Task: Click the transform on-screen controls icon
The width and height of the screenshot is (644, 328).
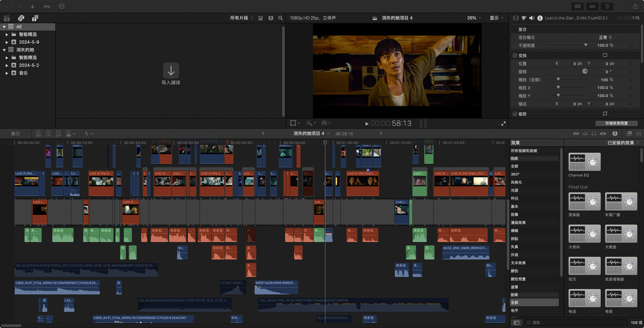Action: point(605,55)
